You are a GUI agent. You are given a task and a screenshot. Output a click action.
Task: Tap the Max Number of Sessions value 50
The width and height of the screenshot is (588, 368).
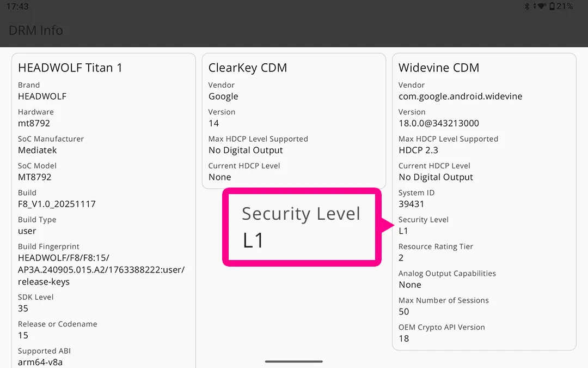[x=403, y=311]
